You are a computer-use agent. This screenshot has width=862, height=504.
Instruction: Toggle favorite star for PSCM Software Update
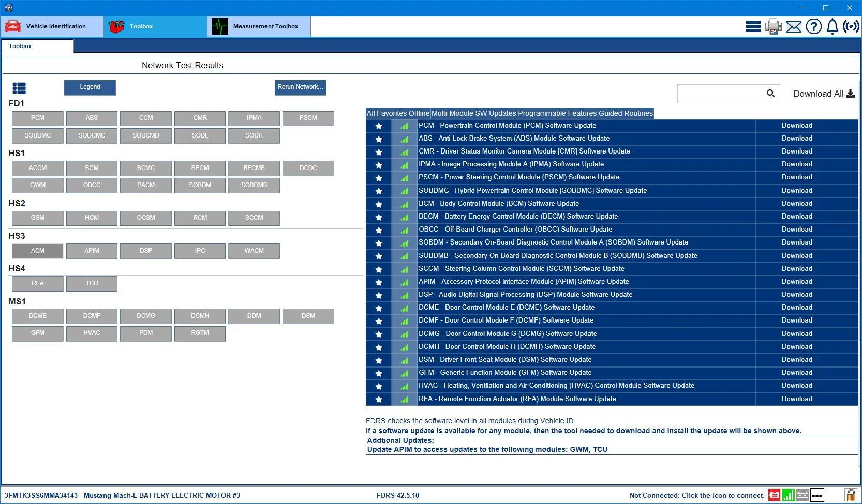(x=379, y=178)
